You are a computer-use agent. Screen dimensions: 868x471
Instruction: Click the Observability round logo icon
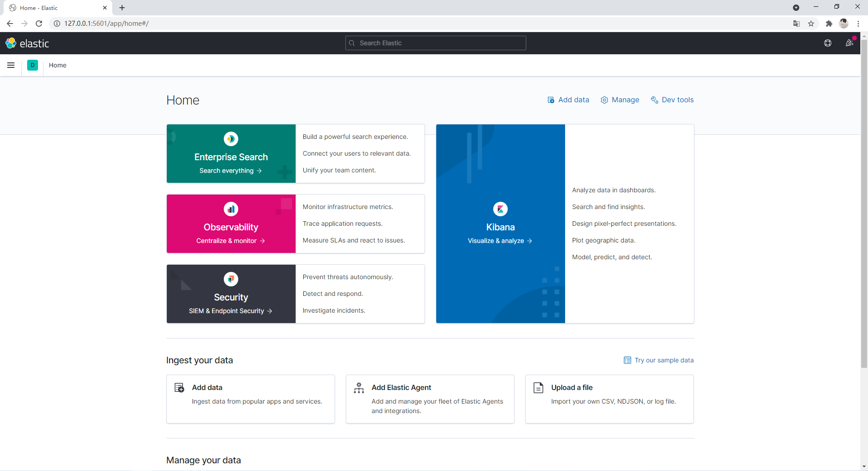pos(231,209)
